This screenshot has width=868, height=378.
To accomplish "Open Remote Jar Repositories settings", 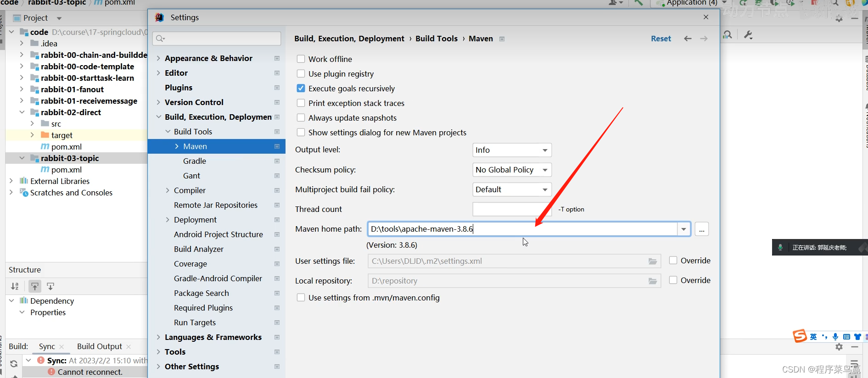I will pyautogui.click(x=216, y=205).
